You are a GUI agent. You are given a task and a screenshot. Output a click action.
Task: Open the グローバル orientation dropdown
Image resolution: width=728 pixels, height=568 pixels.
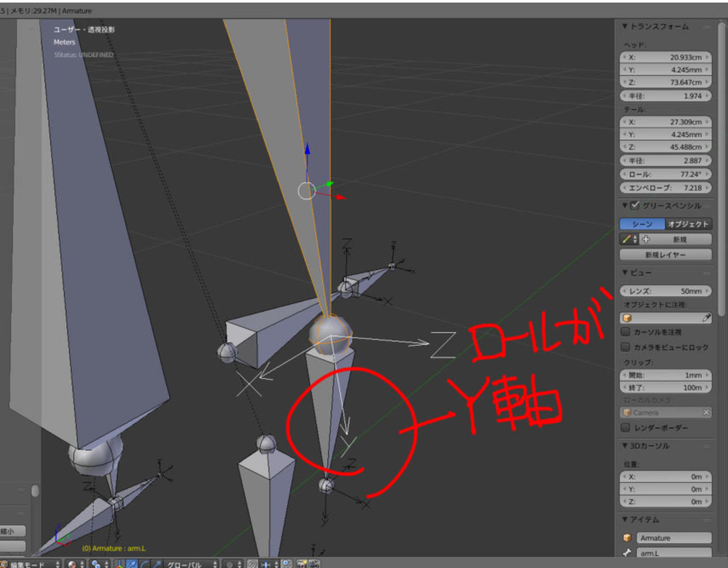190,564
